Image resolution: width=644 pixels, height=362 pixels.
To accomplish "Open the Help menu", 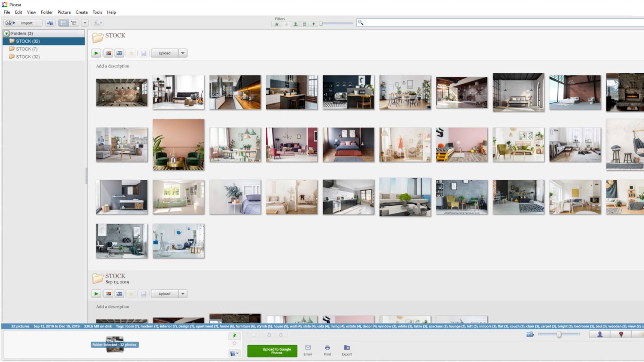I will click(x=111, y=12).
